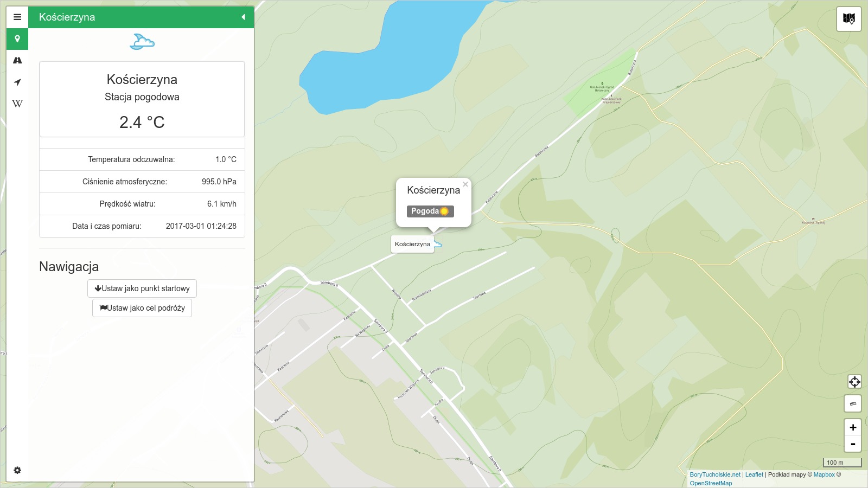Open the map layers selector

click(x=849, y=19)
